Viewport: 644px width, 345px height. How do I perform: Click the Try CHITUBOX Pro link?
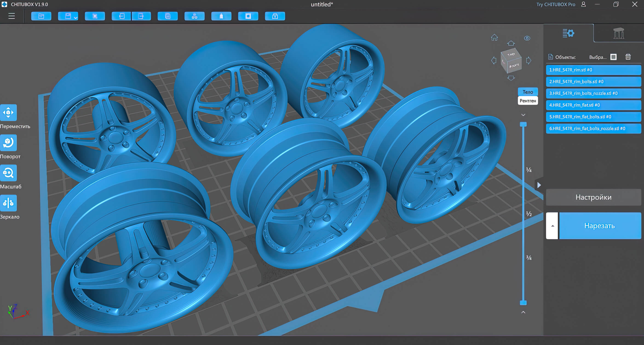[x=555, y=4]
